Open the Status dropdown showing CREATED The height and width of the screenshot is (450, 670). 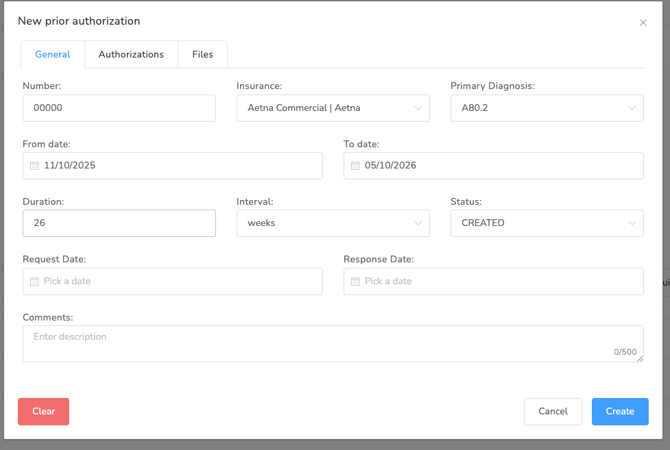click(546, 223)
